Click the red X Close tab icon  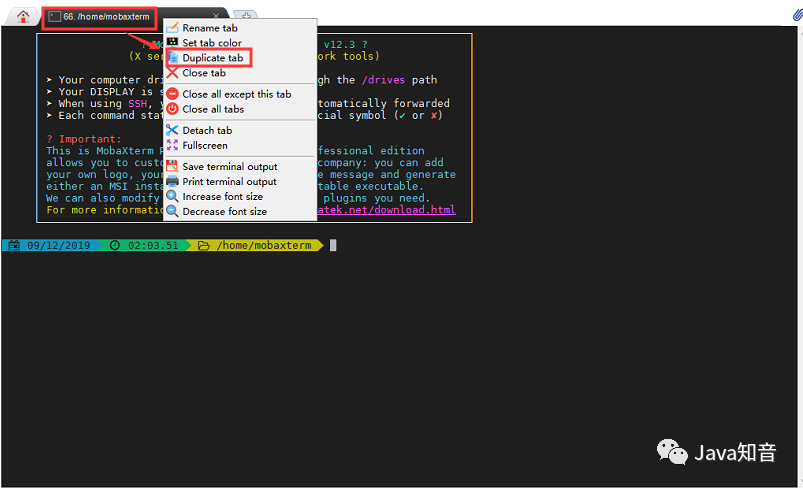coord(173,73)
